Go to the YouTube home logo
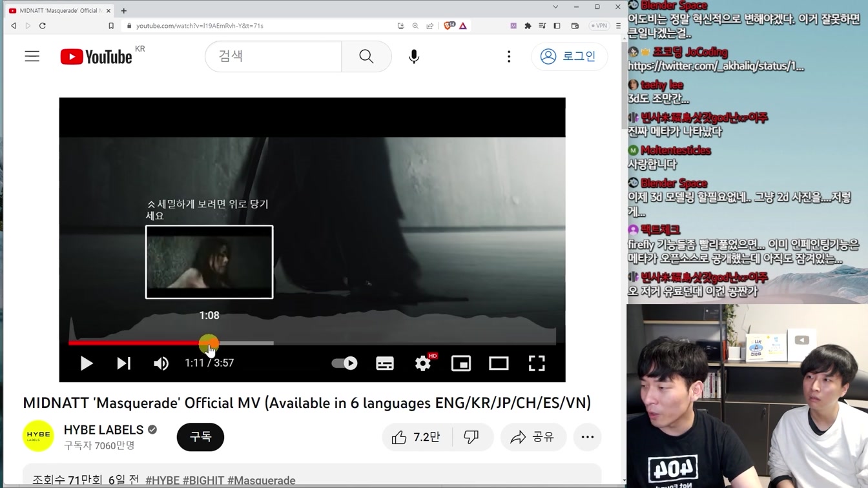 pyautogui.click(x=96, y=57)
